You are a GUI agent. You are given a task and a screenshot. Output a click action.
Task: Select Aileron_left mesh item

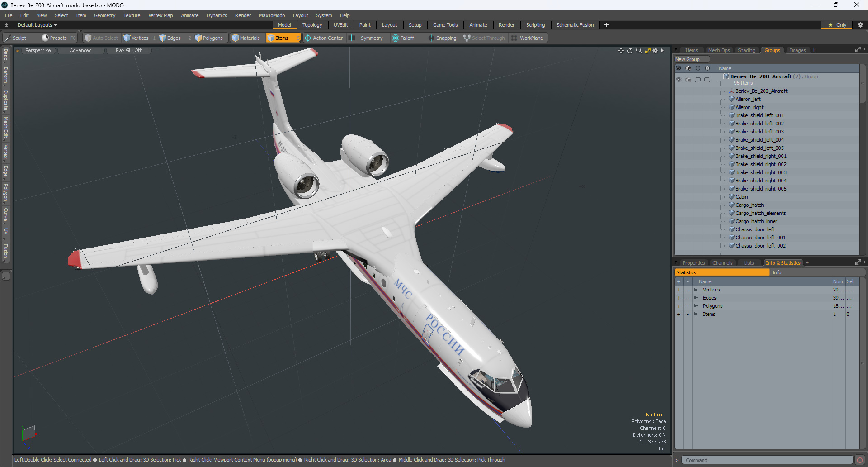point(748,99)
